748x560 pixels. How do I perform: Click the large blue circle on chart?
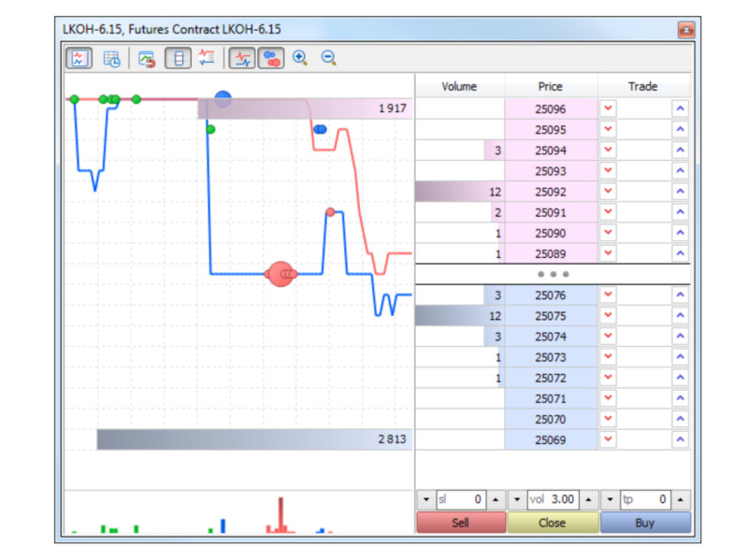(x=223, y=99)
